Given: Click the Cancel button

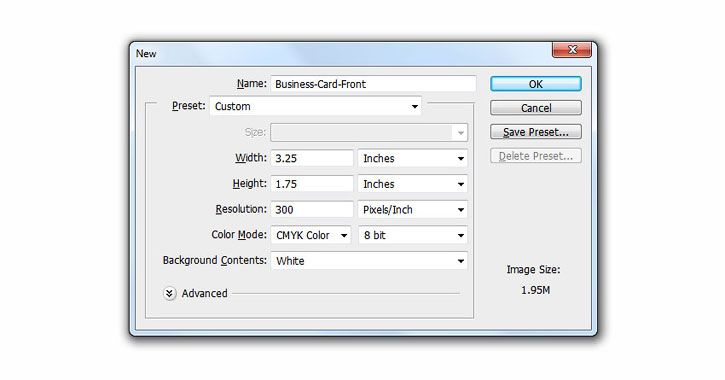Looking at the screenshot, I should (x=536, y=108).
